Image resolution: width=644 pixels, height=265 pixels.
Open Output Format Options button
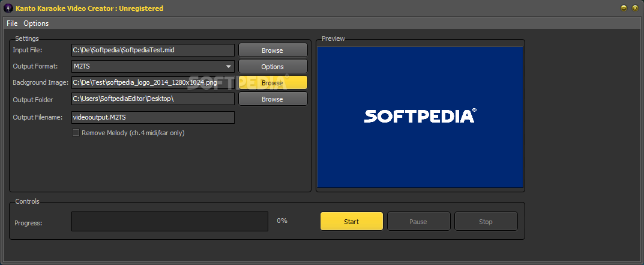272,66
